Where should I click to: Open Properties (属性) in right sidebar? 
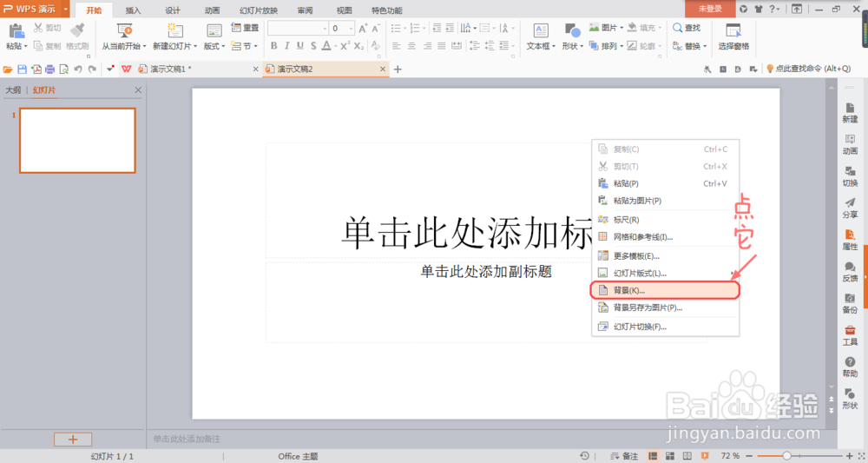(850, 241)
